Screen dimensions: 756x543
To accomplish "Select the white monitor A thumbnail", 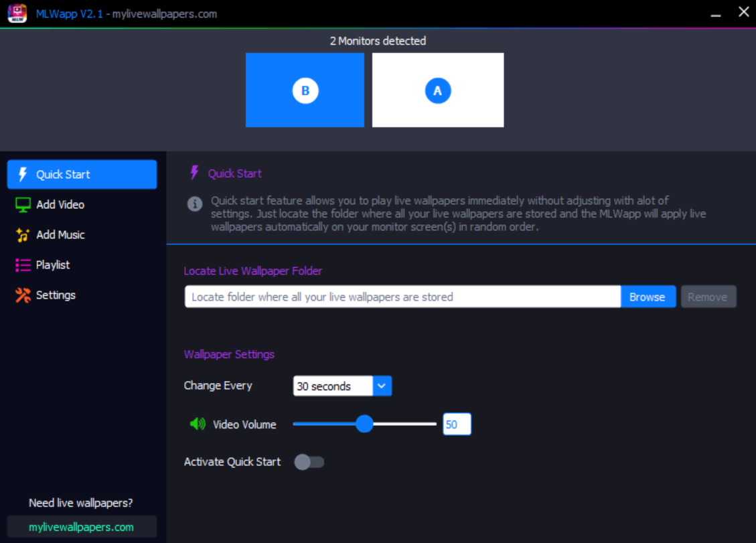I will click(x=438, y=90).
